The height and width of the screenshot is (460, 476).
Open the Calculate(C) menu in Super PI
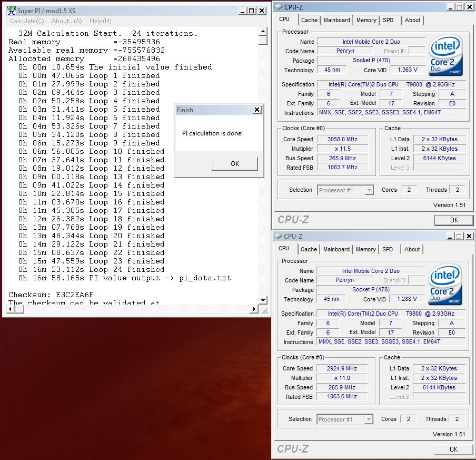pos(27,21)
